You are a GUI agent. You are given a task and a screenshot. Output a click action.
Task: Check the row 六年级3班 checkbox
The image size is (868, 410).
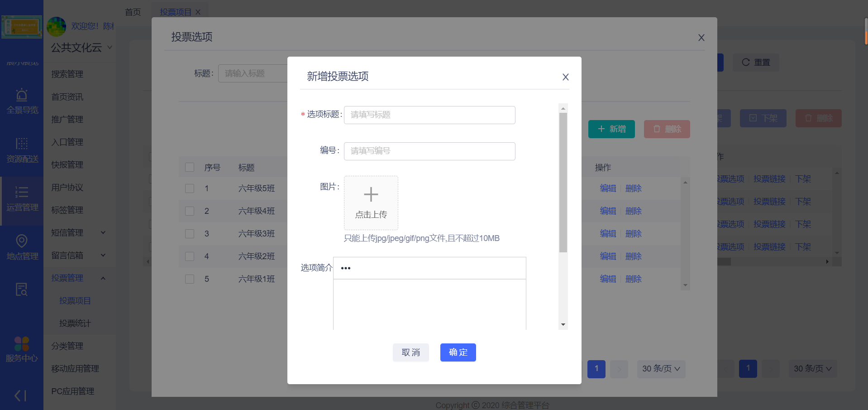tap(190, 234)
